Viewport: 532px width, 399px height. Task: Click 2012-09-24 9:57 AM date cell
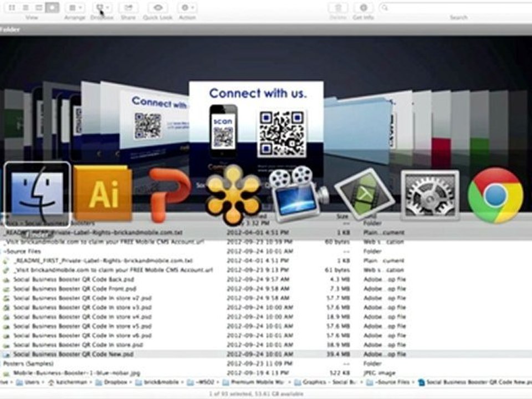coord(258,279)
